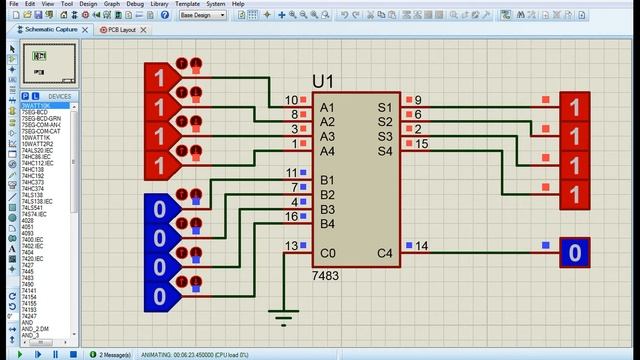This screenshot has height=360, width=640.
Task: Click the devices list vertical scrollbar
Action: (x=74, y=220)
